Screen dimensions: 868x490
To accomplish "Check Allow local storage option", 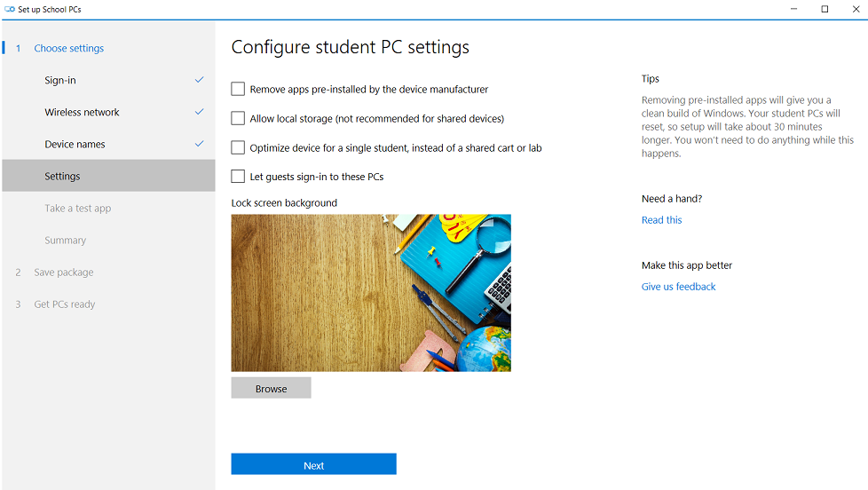I will click(x=238, y=118).
